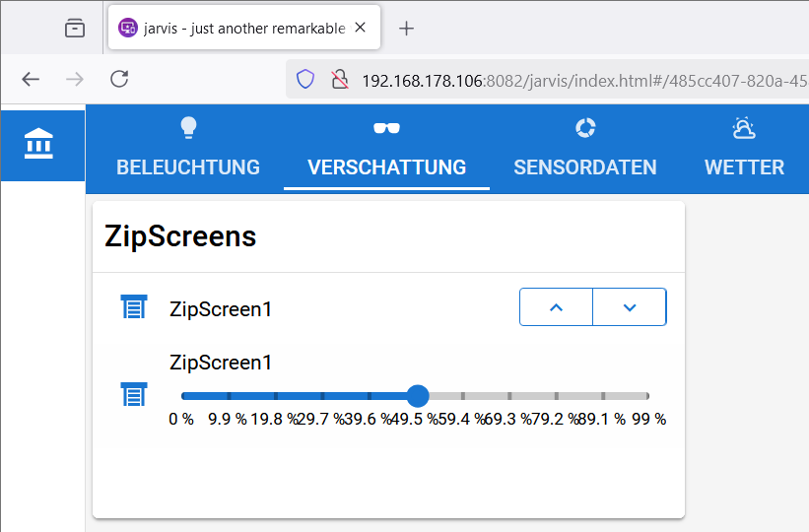
Task: Click the insecure connection lock icon
Action: pyautogui.click(x=340, y=80)
